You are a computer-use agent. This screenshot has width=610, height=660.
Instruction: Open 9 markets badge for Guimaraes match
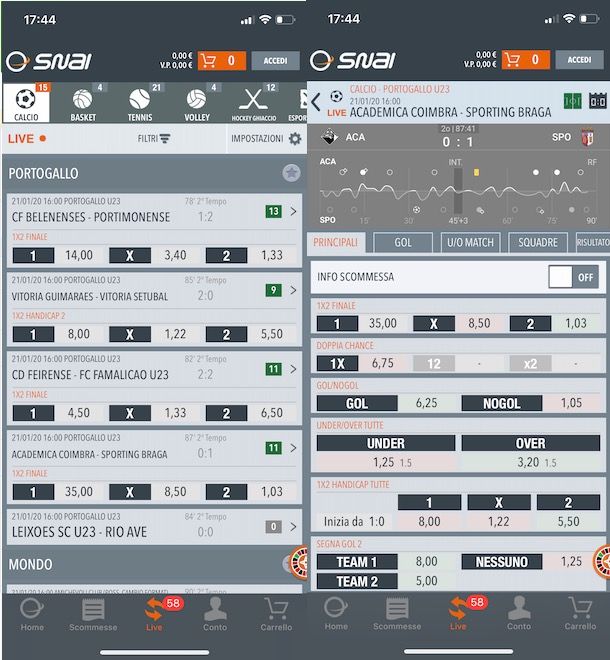[x=274, y=290]
